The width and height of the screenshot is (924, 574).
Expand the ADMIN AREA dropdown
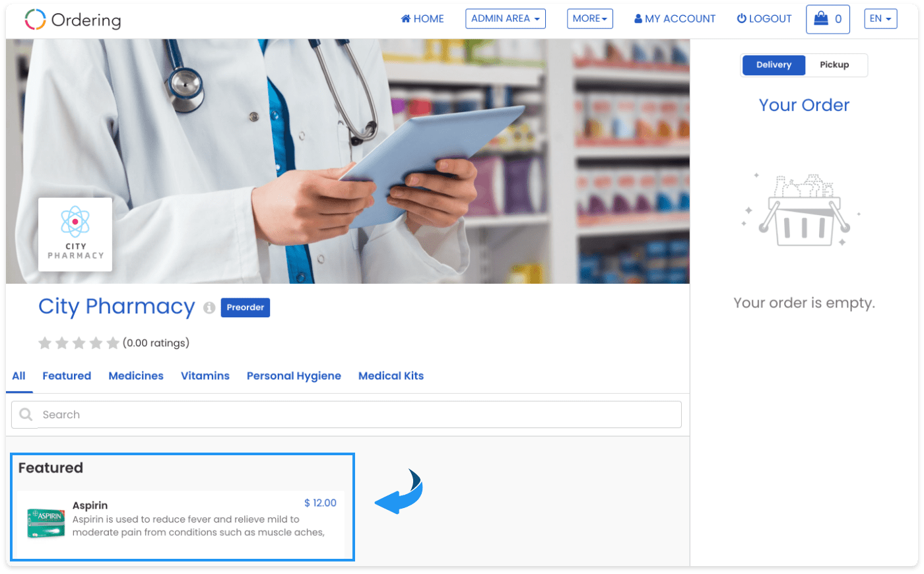point(506,18)
